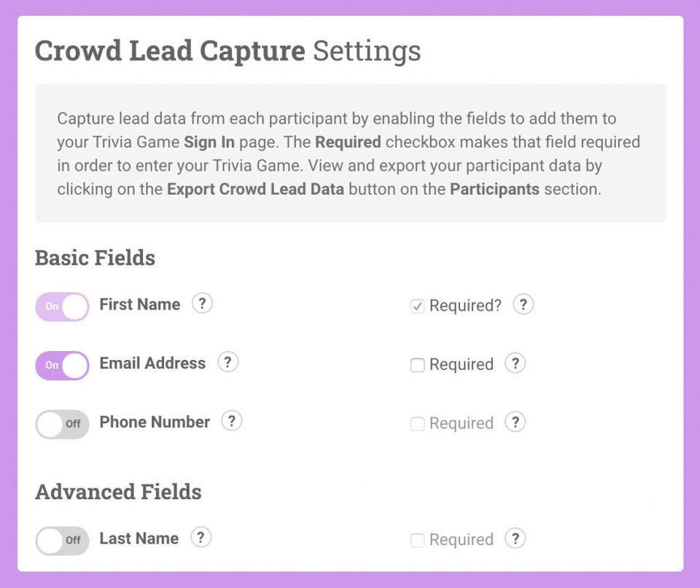The height and width of the screenshot is (588, 700).
Task: Click the Basic Fields section heading
Action: click(x=95, y=258)
